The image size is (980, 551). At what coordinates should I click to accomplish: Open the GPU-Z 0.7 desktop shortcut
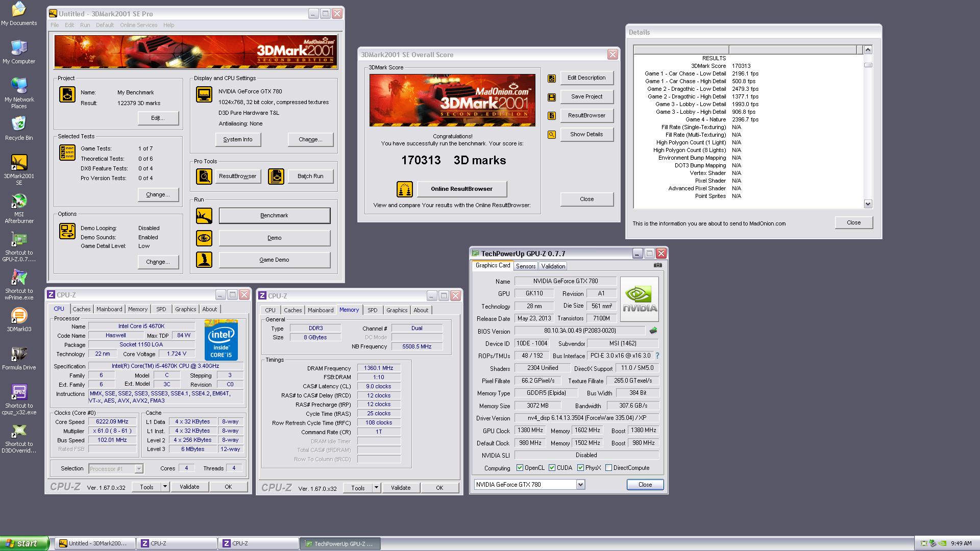(19, 247)
